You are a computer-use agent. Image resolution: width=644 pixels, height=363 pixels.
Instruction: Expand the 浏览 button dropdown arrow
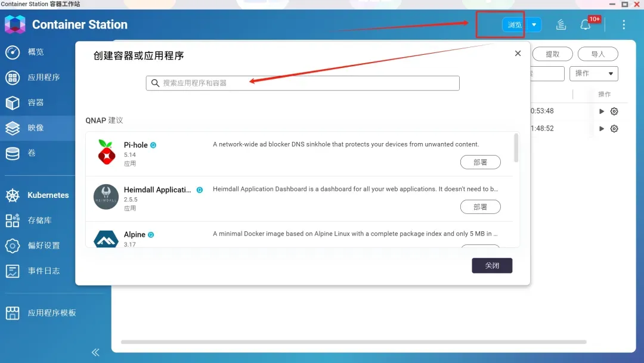coord(534,24)
